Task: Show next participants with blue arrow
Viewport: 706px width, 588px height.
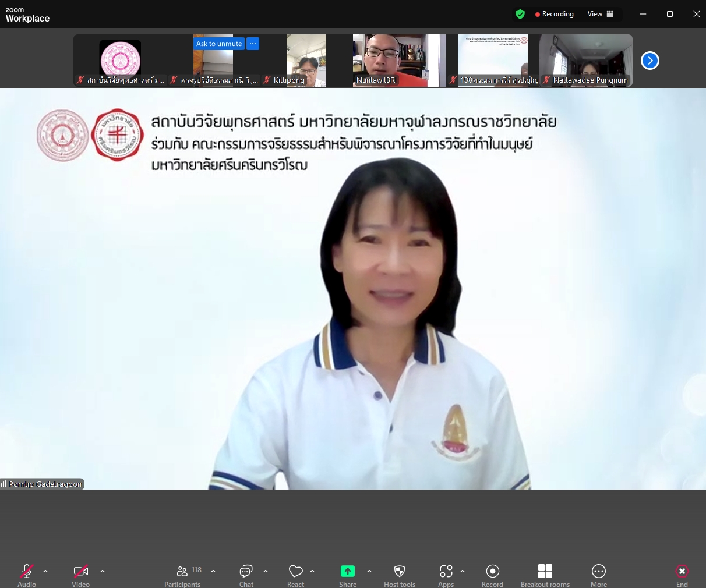Action: pyautogui.click(x=650, y=61)
